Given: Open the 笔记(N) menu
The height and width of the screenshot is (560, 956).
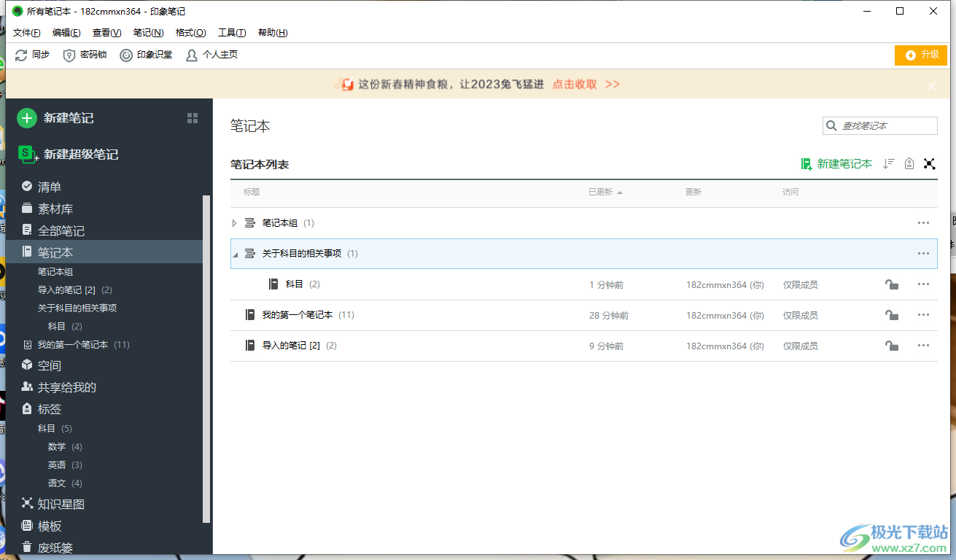Looking at the screenshot, I should coord(149,33).
